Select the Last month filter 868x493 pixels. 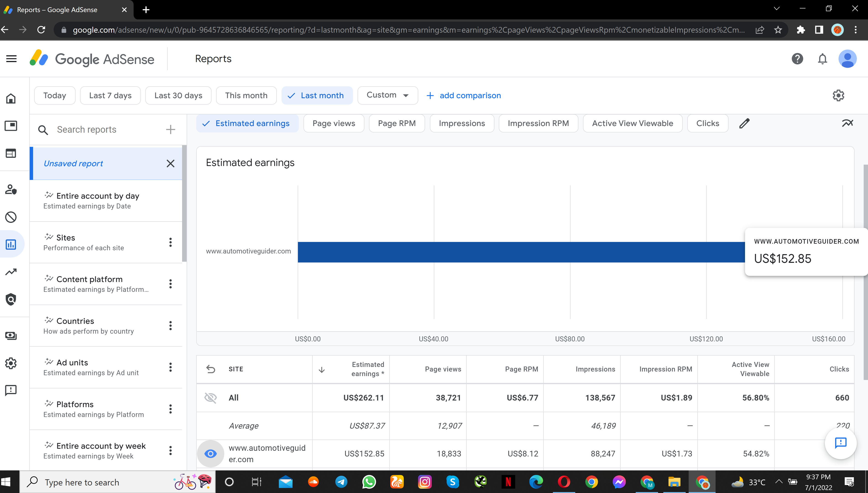click(x=317, y=95)
